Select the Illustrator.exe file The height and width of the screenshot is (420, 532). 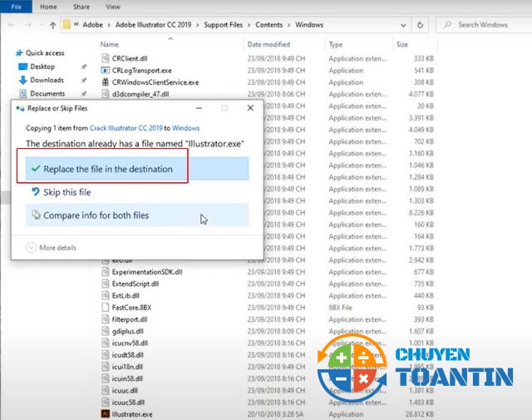coord(132,414)
